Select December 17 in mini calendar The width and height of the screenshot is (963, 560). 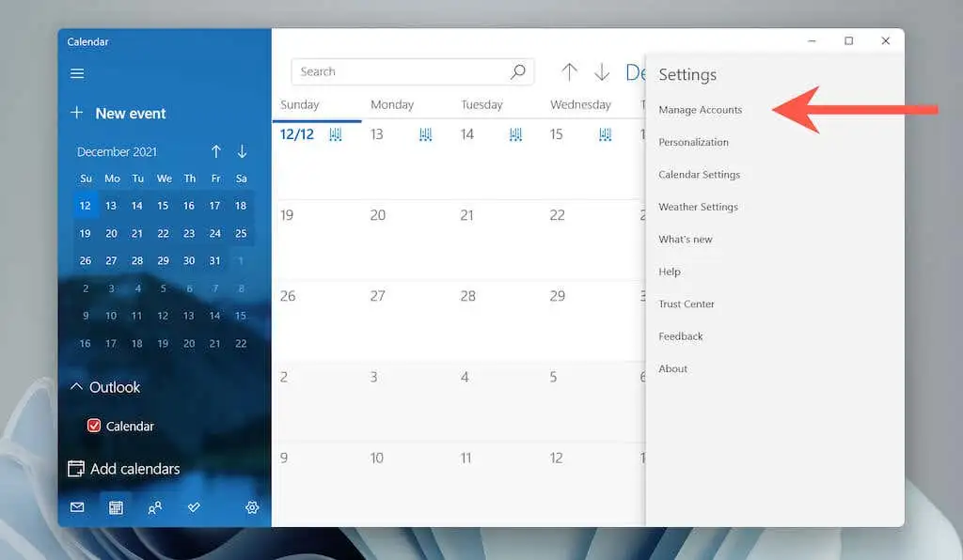pos(214,206)
